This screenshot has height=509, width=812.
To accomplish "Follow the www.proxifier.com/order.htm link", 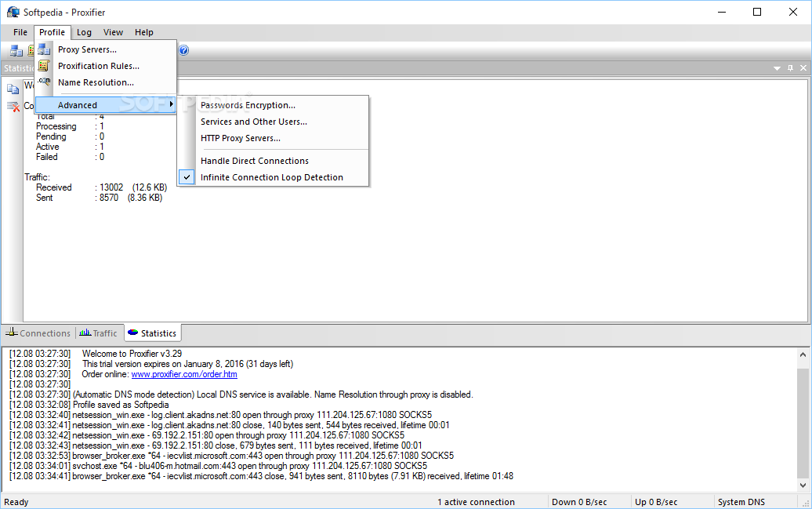I will [184, 374].
